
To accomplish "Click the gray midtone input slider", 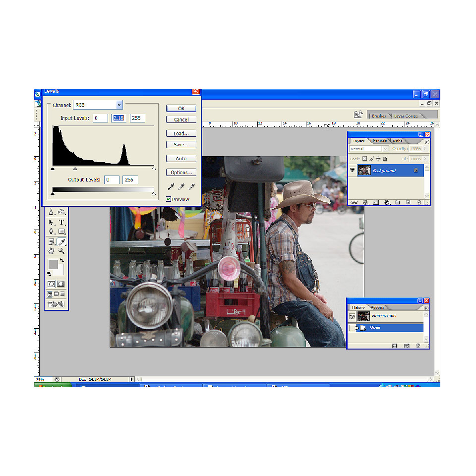I will pos(75,169).
